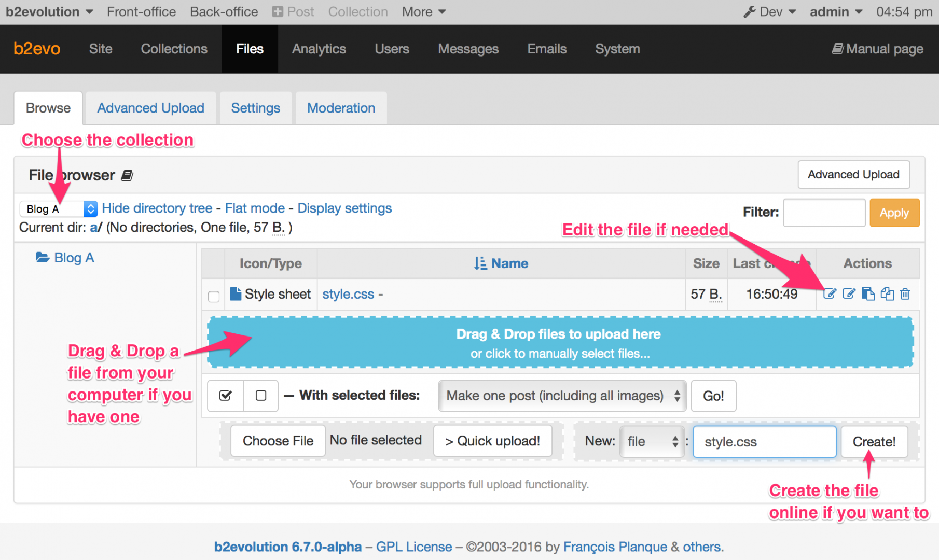Duplicate style.css using the copy icon
This screenshot has width=939, height=560.
pyautogui.click(x=887, y=294)
